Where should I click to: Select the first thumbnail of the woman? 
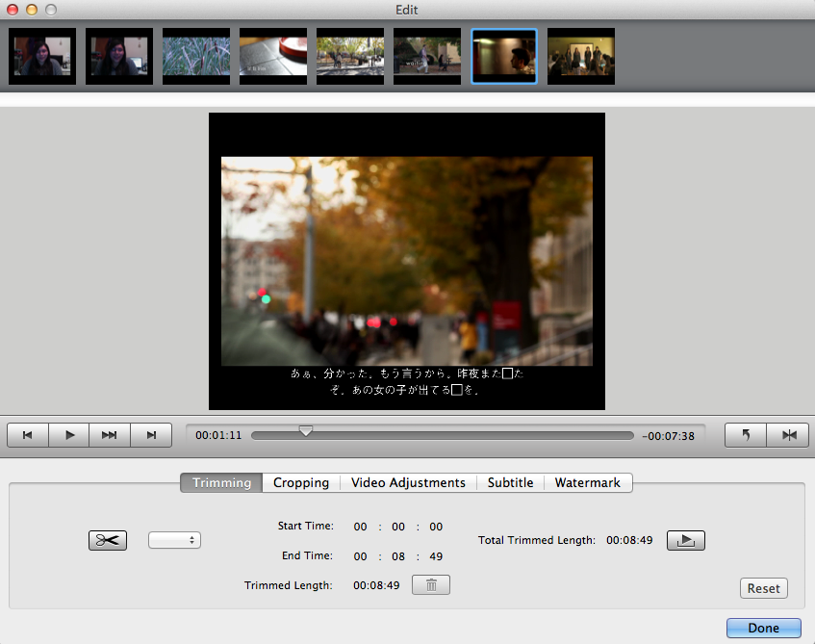[x=42, y=56]
